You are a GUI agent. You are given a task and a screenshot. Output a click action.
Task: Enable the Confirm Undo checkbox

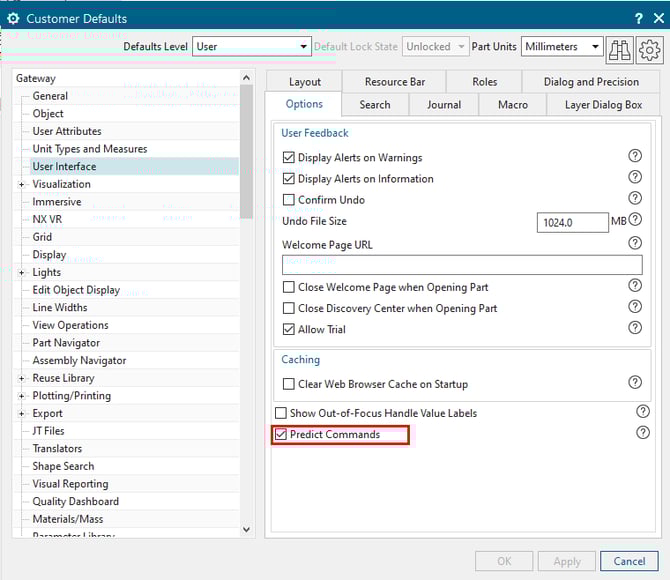click(x=289, y=200)
